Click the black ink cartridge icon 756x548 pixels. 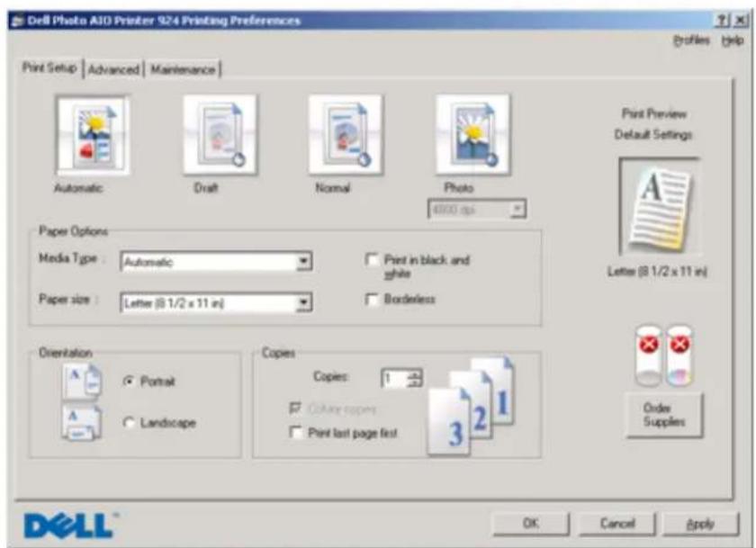tap(649, 355)
